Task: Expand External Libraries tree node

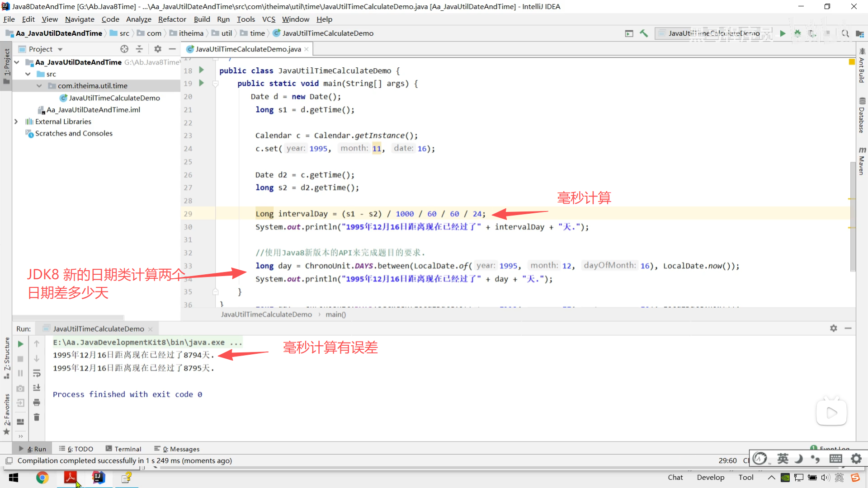Action: (x=16, y=122)
